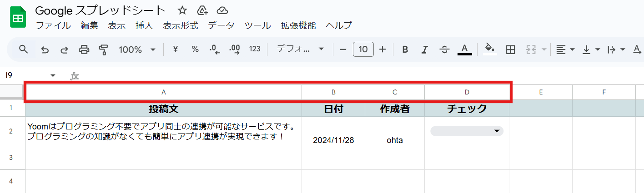This screenshot has width=644, height=193.
Task: Select column D header
Action: point(467,92)
